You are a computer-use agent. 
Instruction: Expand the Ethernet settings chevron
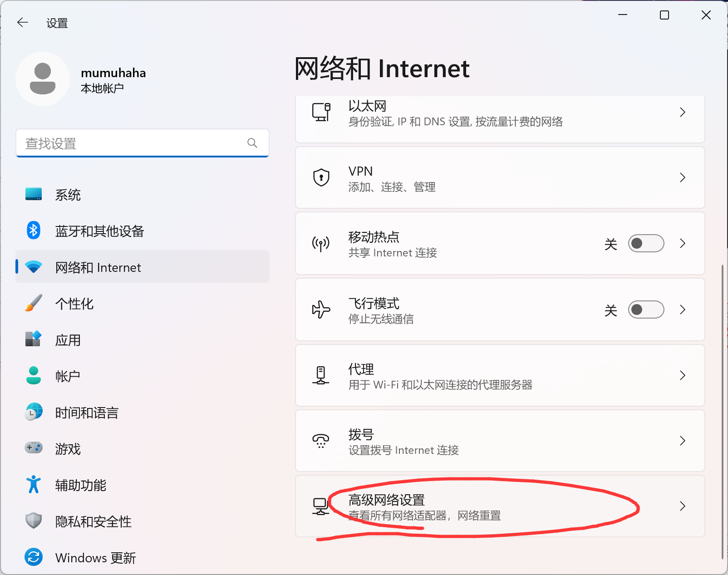coord(682,112)
